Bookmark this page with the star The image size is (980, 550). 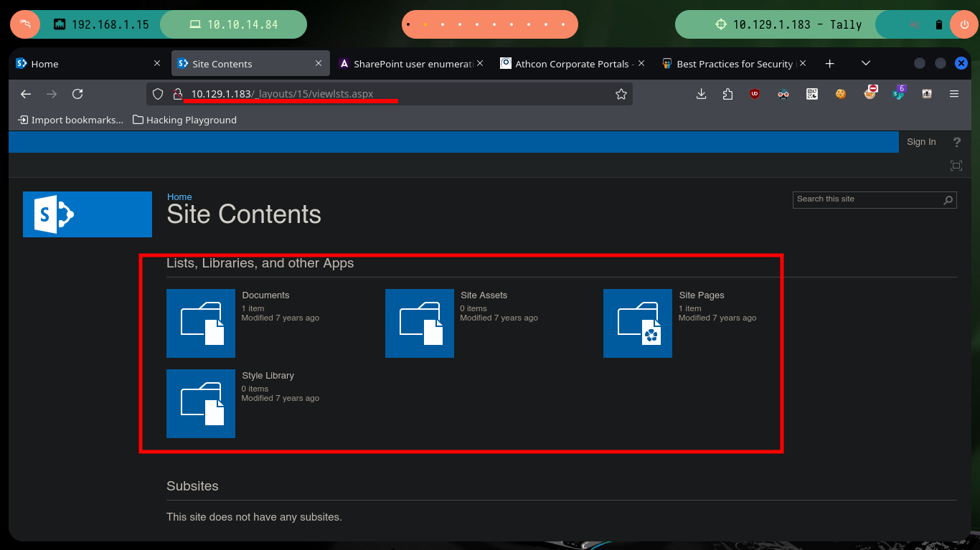pyautogui.click(x=621, y=94)
